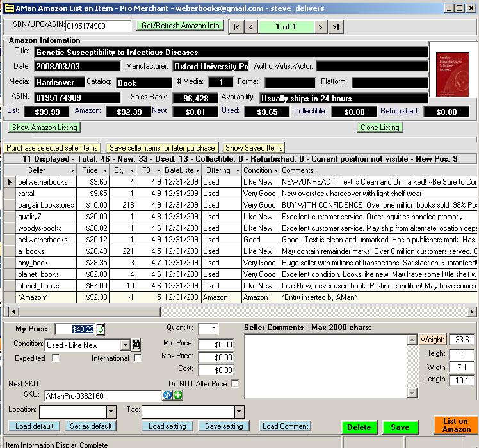479x448 pixels.
Task: Click SKU field AManPro-0382160
Action: click(103, 395)
